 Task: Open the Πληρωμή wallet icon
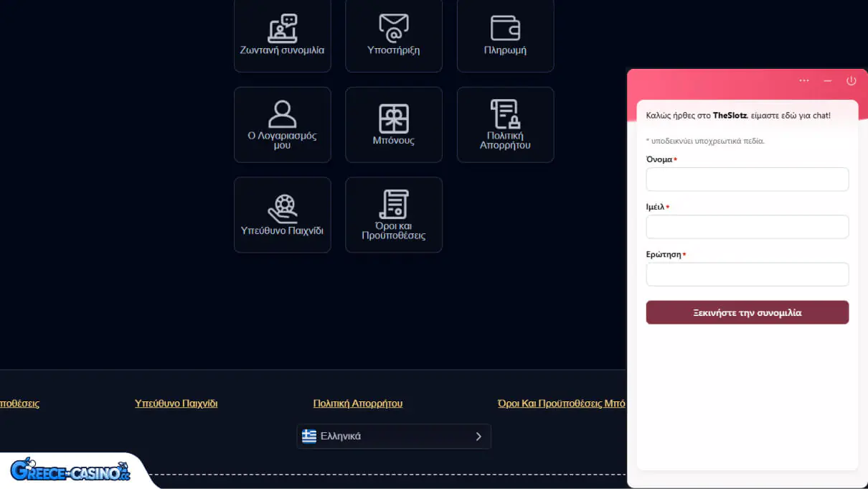[x=505, y=29]
